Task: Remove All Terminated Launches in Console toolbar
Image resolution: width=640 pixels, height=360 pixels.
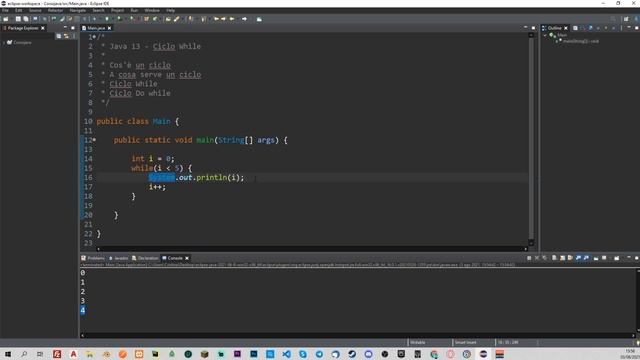Action: pyautogui.click(x=544, y=258)
